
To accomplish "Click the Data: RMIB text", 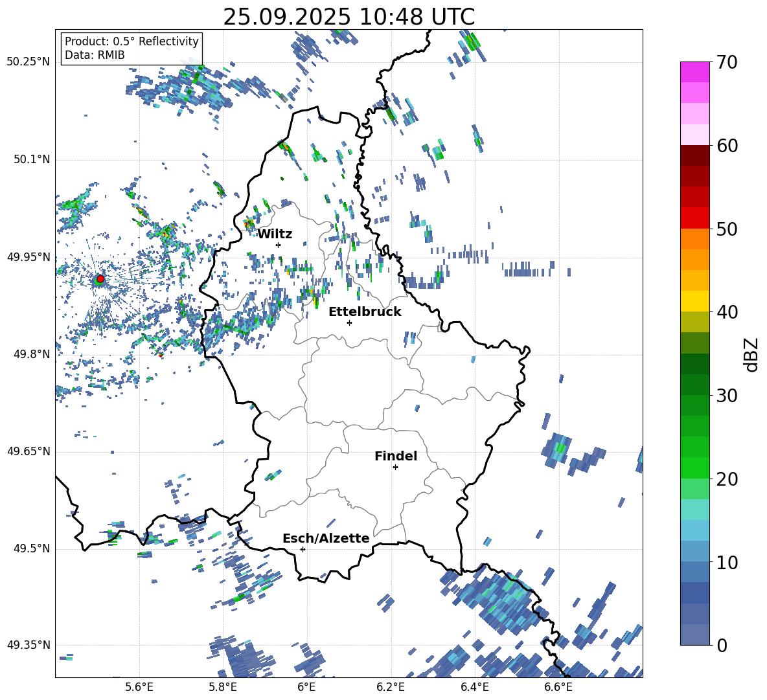I will pos(95,55).
